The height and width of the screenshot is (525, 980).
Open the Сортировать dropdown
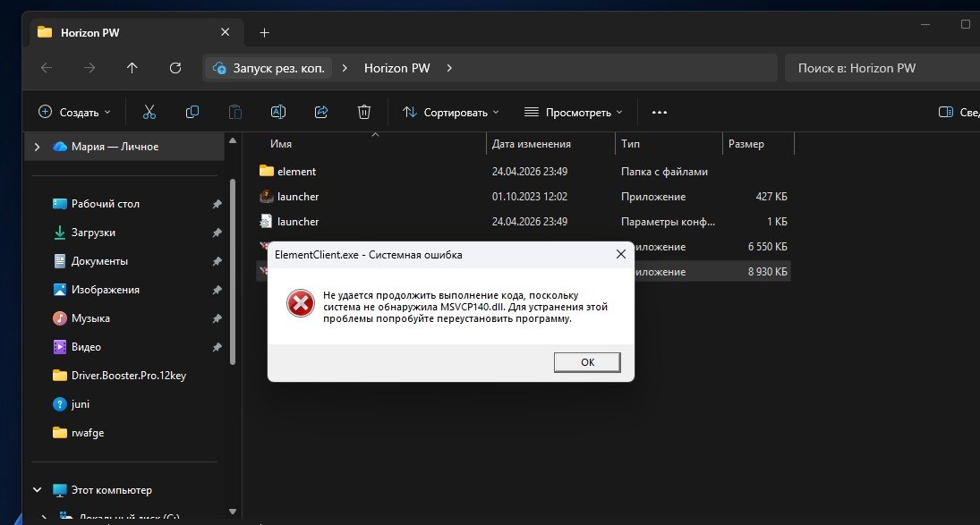point(451,113)
